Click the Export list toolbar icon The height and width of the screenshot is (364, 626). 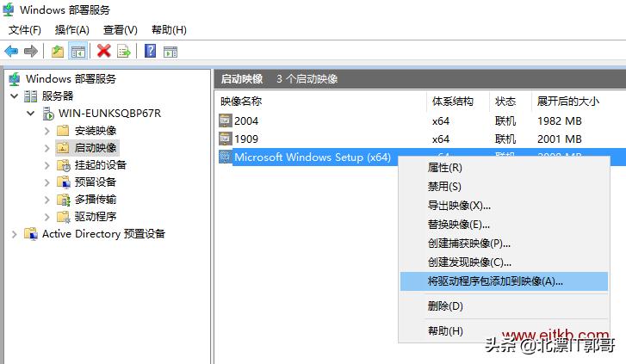[124, 52]
